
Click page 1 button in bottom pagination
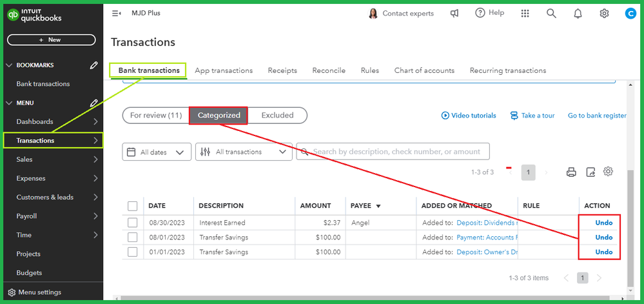(582, 278)
